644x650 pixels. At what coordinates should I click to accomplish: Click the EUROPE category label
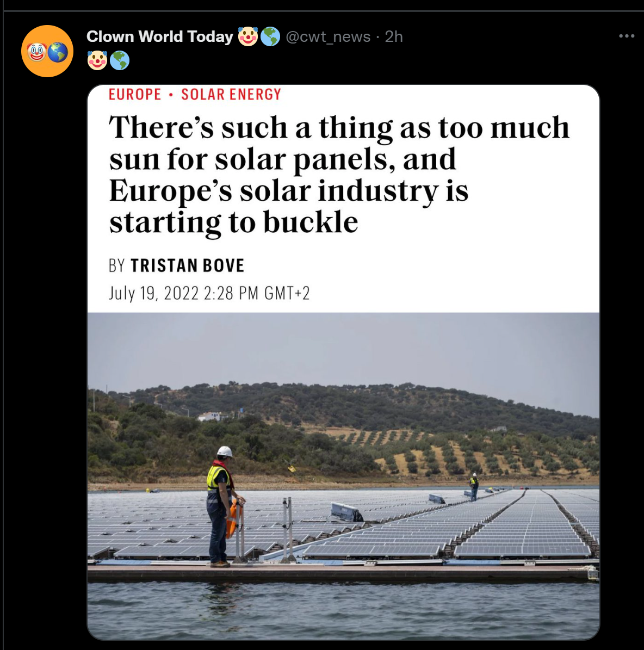[x=135, y=95]
